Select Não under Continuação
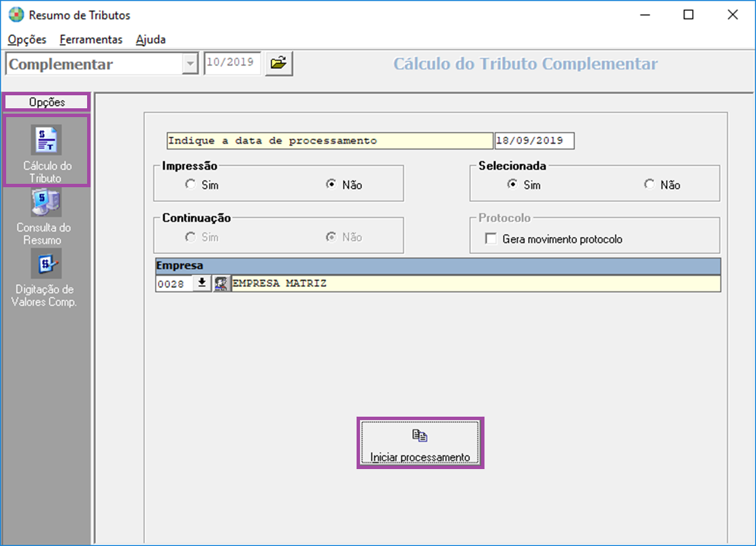The image size is (756, 546). pyautogui.click(x=331, y=237)
